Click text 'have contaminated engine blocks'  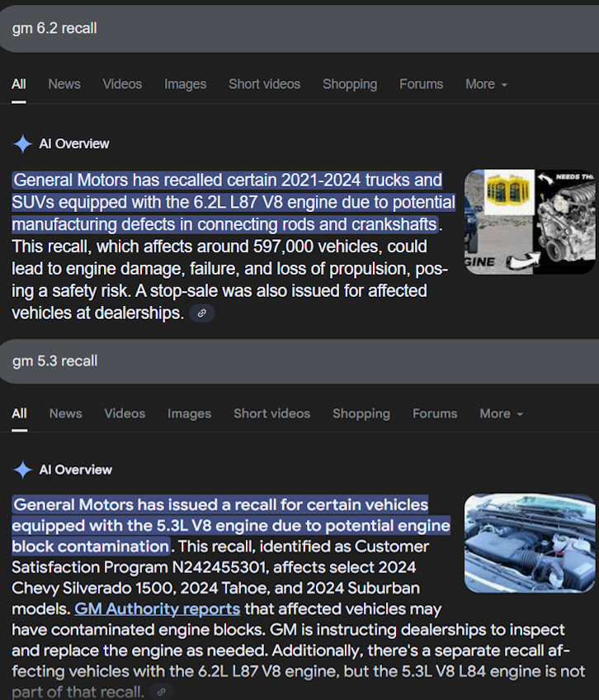(139, 629)
